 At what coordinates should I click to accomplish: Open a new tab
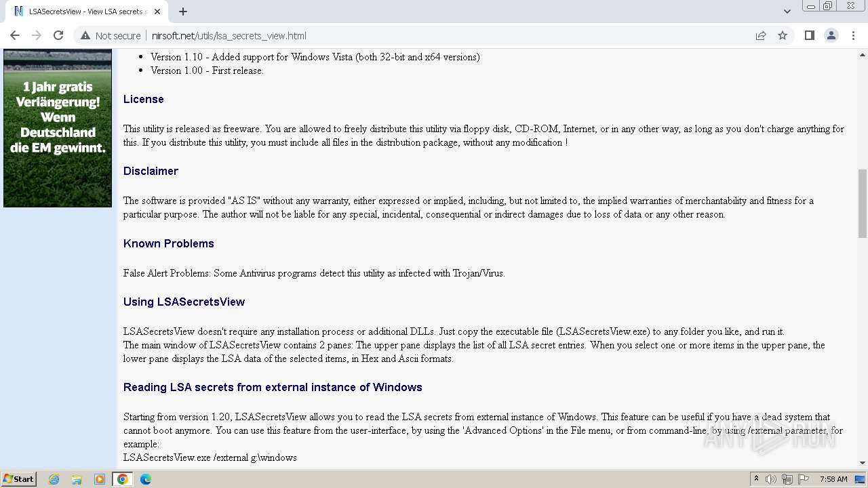click(183, 12)
